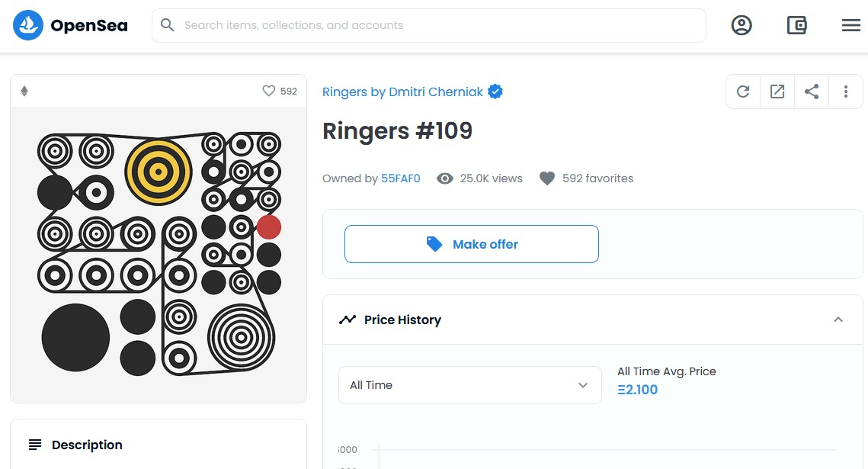Click the Ethereum chain icon above artwork
Image resolution: width=868 pixels, height=469 pixels.
[24, 92]
